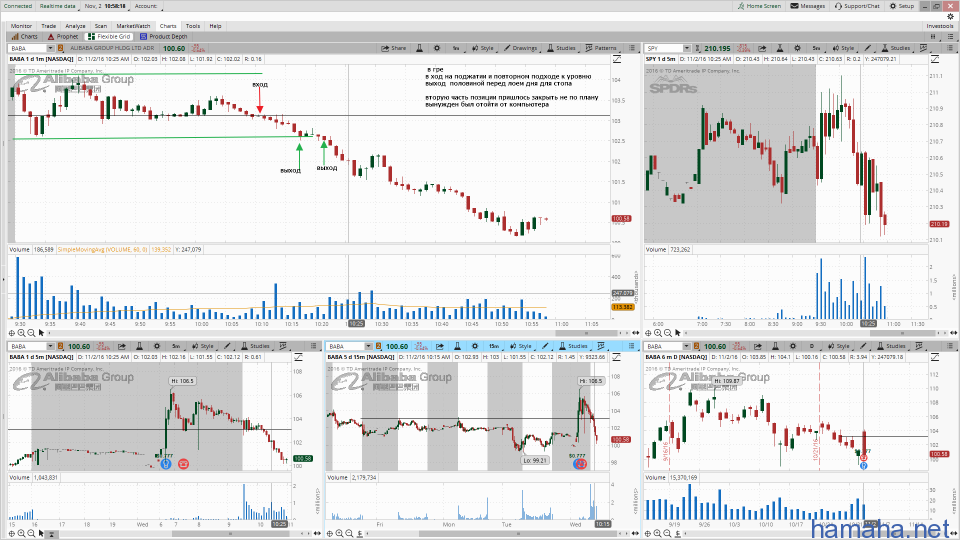Click the pan crosshair tool under BABA 1m chart
Screen dimensions: 960x540
[12, 333]
